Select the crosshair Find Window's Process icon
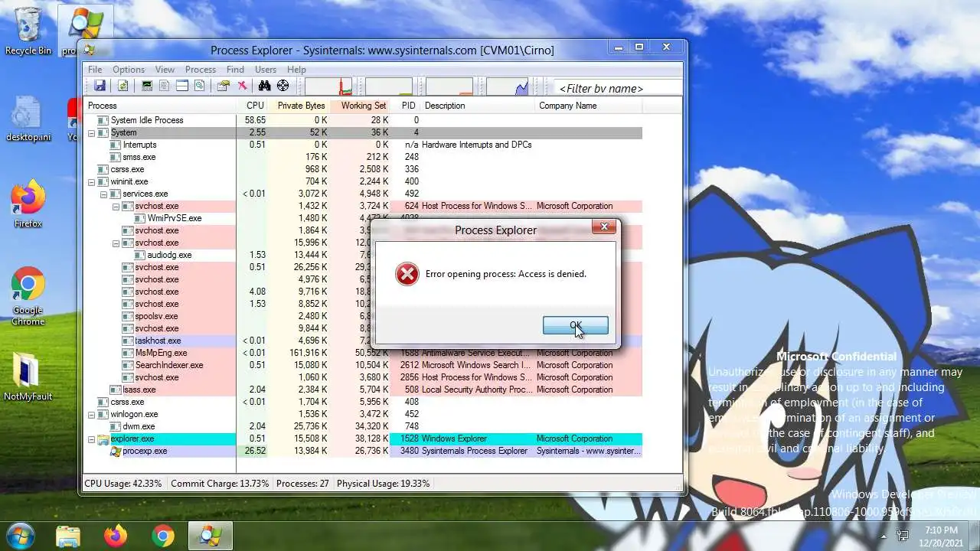This screenshot has height=551, width=980. coord(283,86)
